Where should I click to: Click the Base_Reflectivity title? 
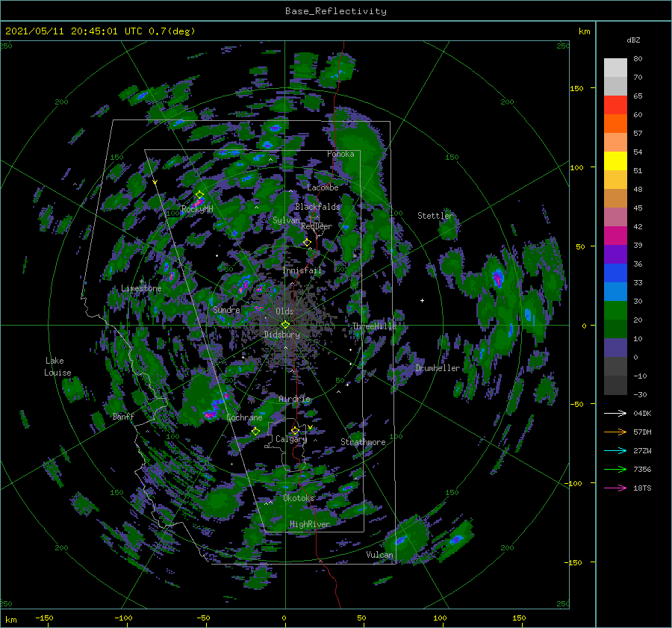point(336,11)
